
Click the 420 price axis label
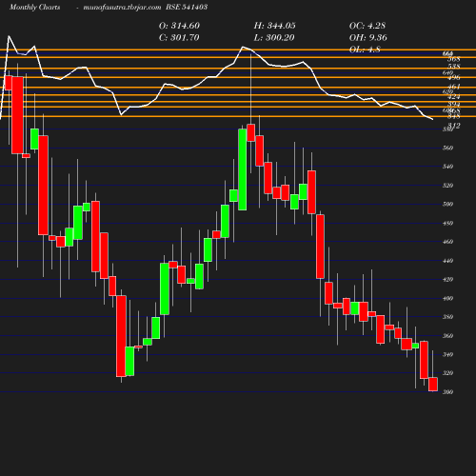click(x=447, y=279)
